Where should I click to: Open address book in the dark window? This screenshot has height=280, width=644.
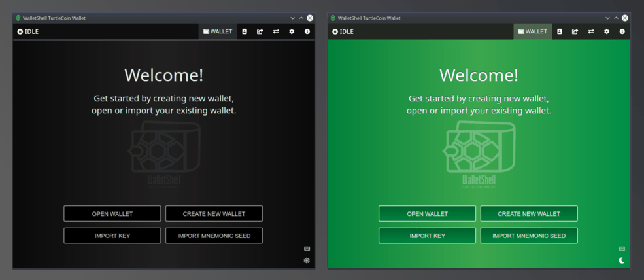[x=245, y=31]
